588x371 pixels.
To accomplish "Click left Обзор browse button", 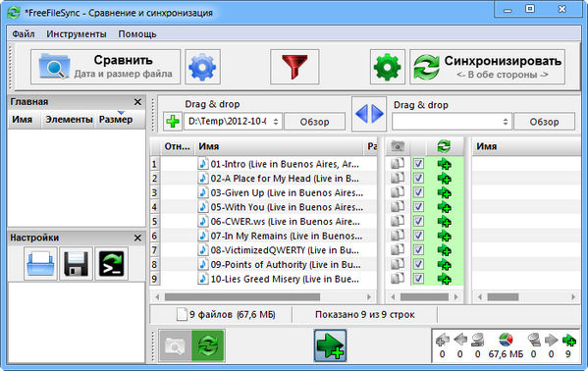I will click(x=315, y=122).
